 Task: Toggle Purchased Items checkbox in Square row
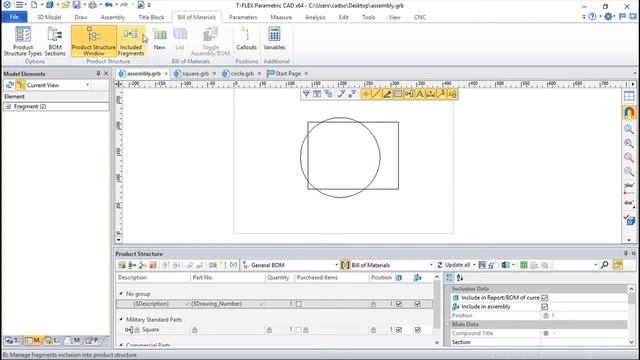tap(299, 329)
